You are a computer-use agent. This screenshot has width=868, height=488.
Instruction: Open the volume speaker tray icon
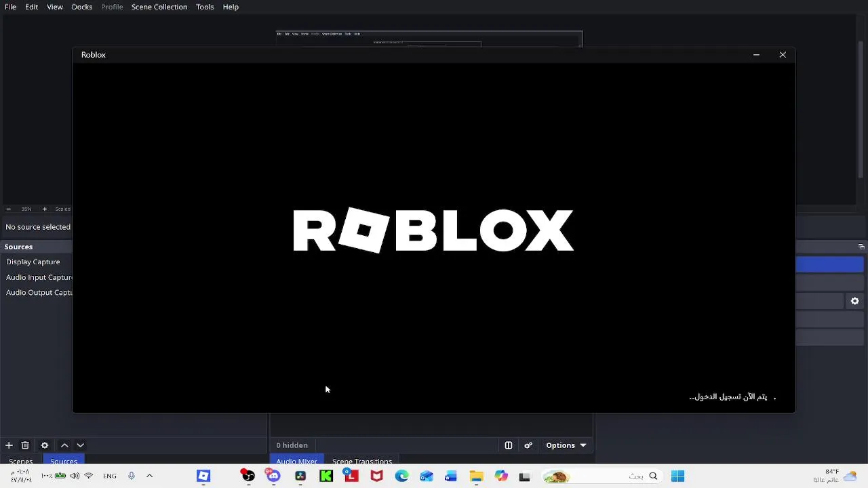pyautogui.click(x=75, y=476)
